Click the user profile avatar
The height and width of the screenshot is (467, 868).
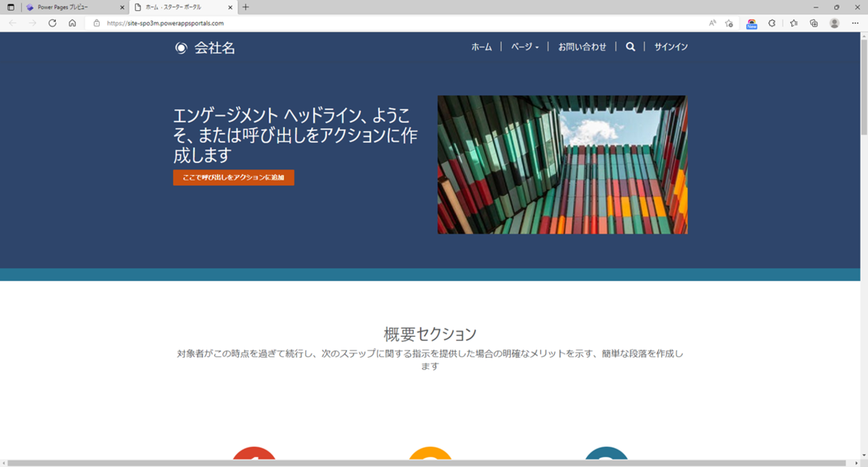point(834,23)
